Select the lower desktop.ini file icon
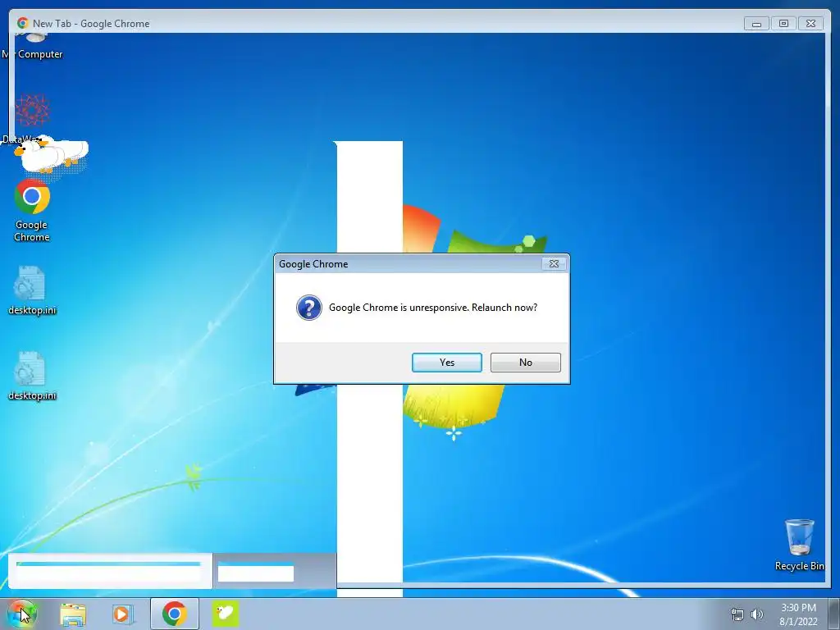 [32, 376]
